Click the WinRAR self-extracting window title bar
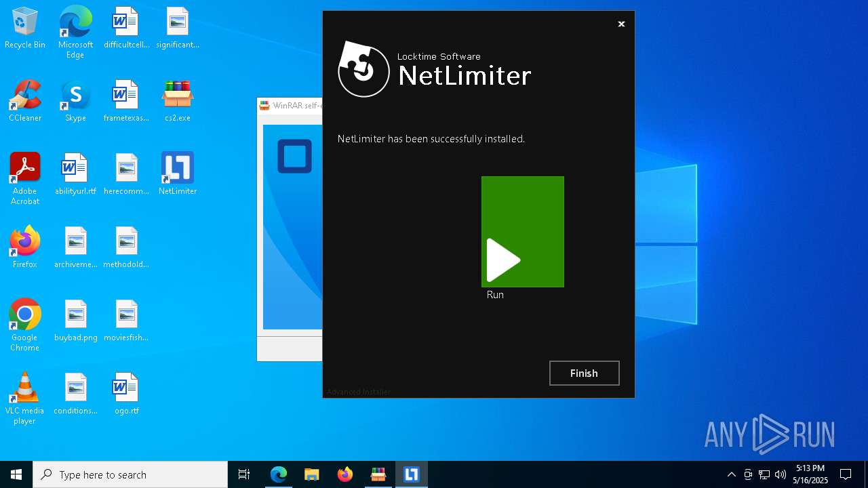 click(290, 106)
